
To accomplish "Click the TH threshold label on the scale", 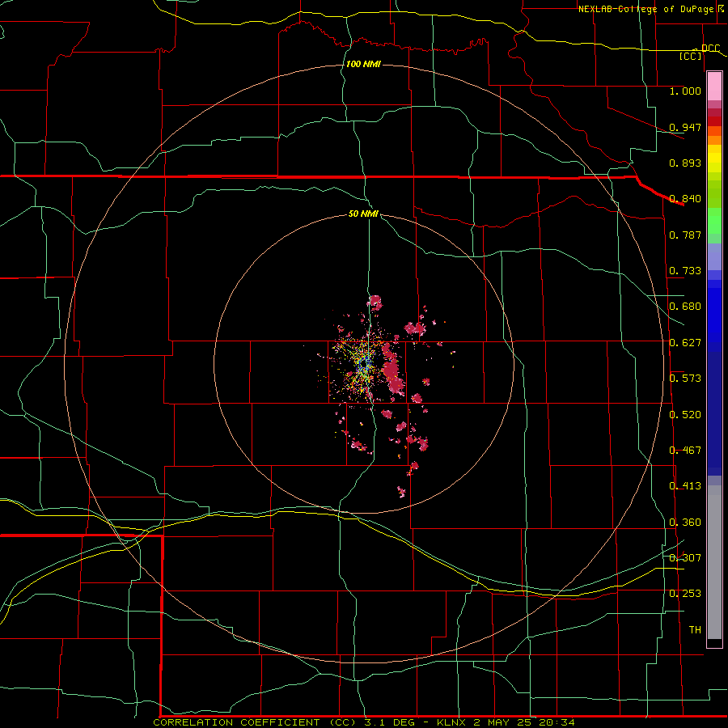I will [695, 630].
